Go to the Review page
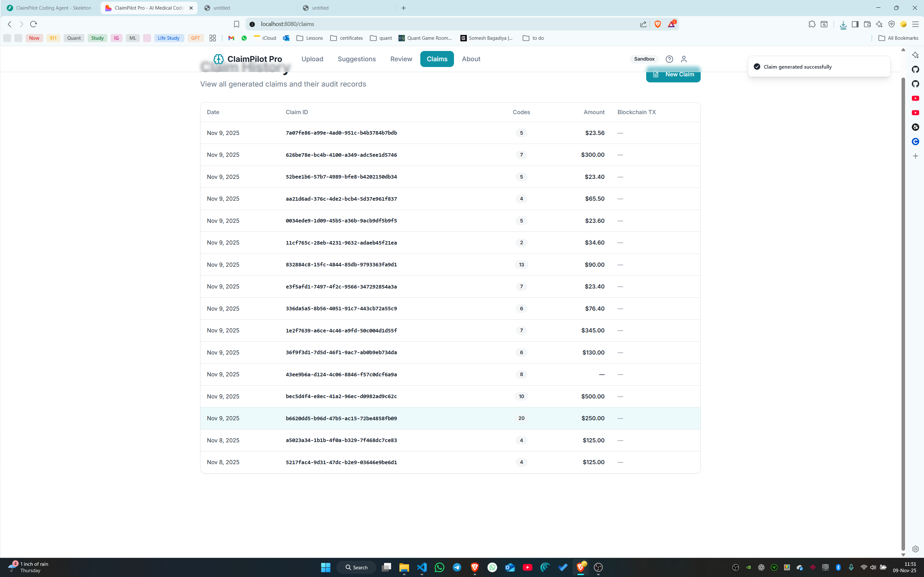924x577 pixels. click(x=401, y=59)
